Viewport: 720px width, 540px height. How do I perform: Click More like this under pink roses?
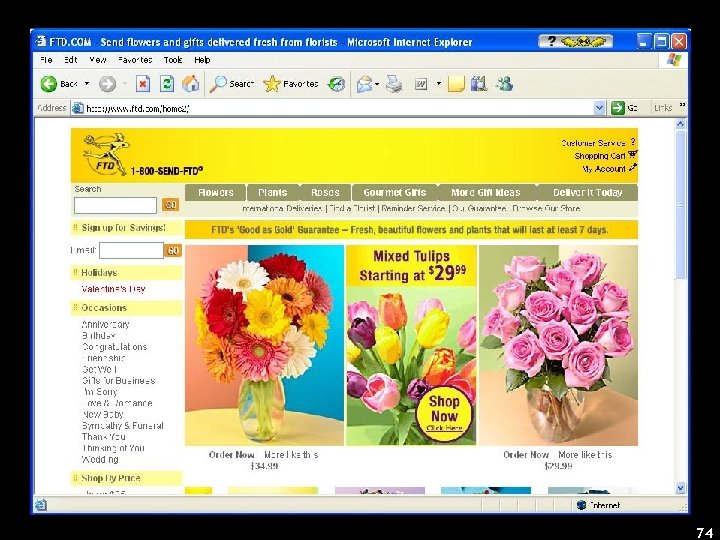[585, 455]
